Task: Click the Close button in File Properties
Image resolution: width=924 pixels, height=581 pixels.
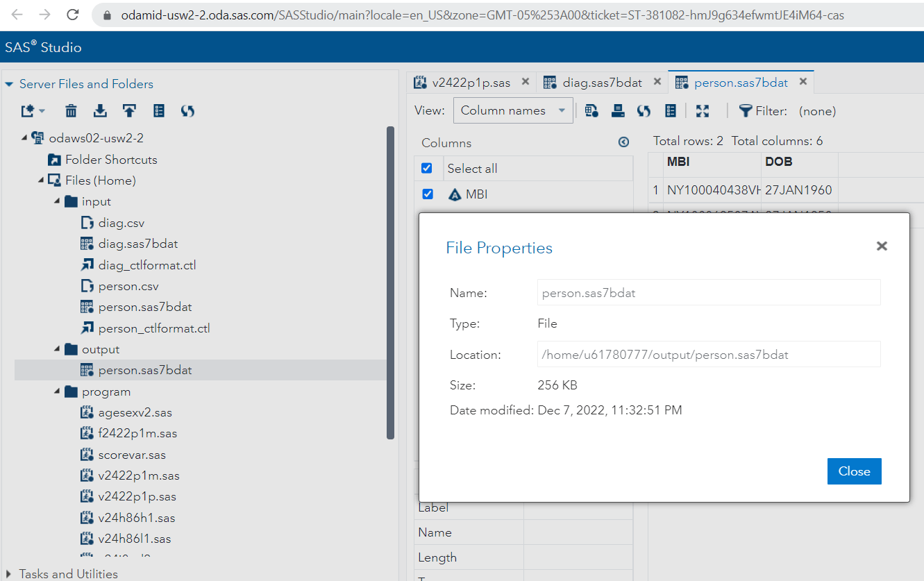Action: pos(854,471)
